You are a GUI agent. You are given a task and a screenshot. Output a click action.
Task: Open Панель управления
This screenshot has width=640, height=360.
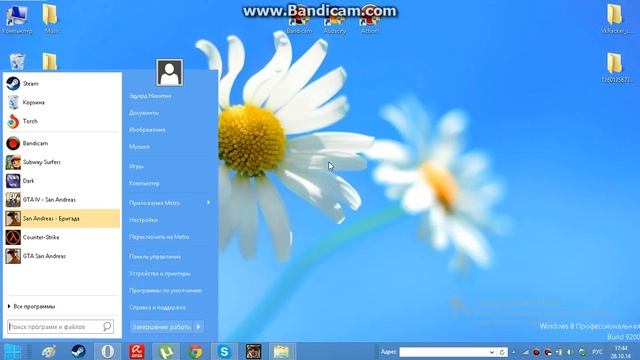(x=155, y=257)
